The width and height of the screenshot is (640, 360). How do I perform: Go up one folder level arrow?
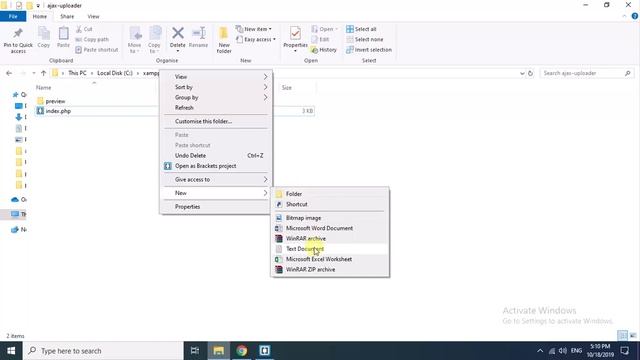43,73
